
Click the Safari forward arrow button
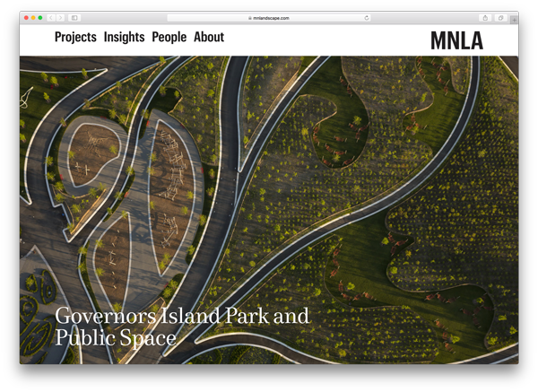60,18
